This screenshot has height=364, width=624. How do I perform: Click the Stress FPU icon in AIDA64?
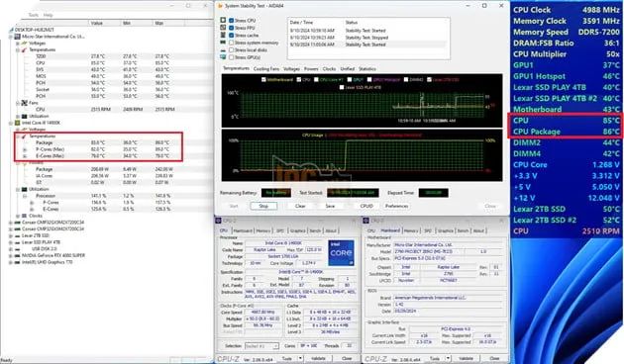tap(223, 28)
